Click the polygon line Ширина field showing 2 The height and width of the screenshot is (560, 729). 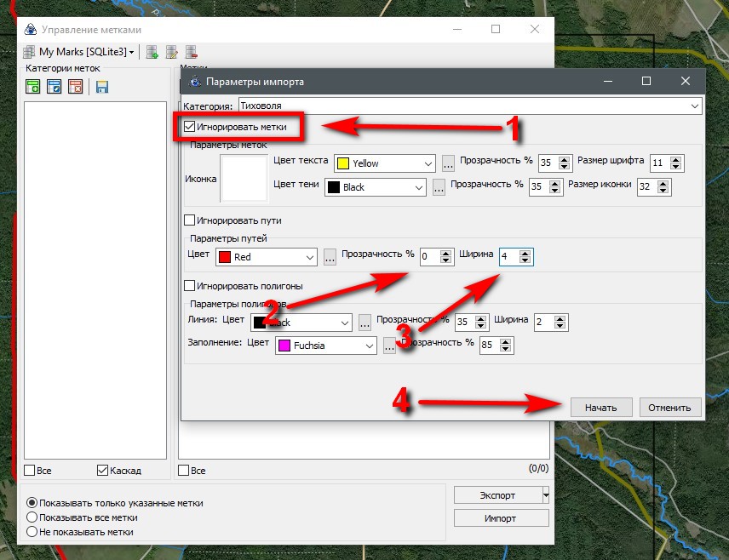tap(545, 322)
